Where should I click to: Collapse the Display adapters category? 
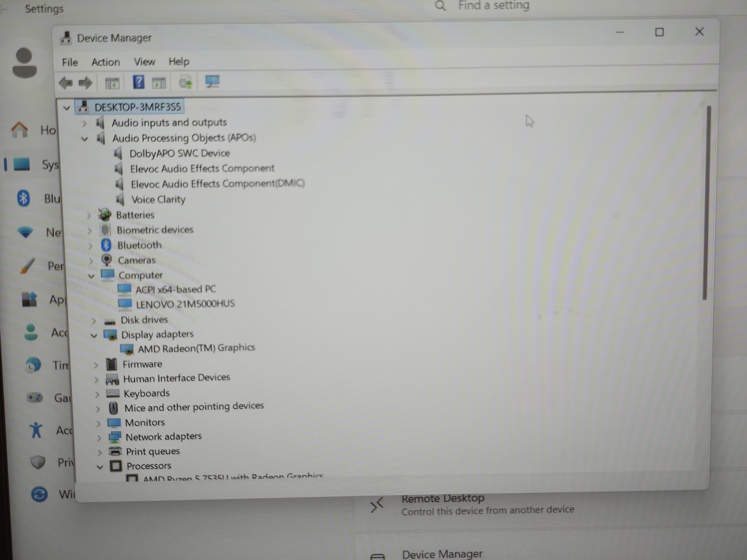tap(94, 335)
